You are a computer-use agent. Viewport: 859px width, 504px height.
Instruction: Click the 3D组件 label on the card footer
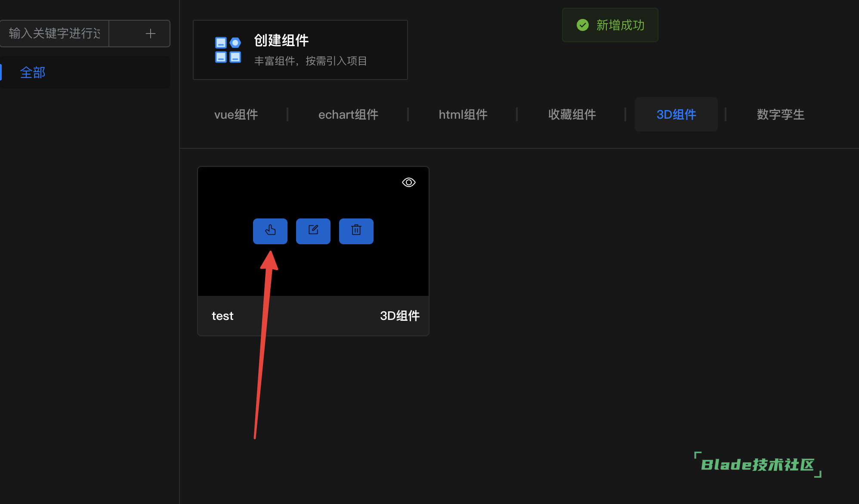(399, 316)
